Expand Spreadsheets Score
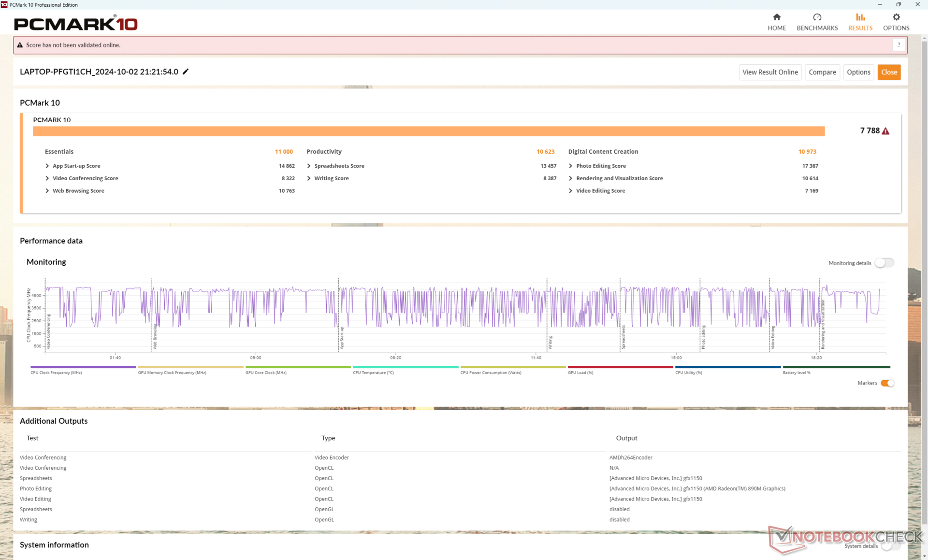The height and width of the screenshot is (560, 928). pyautogui.click(x=309, y=166)
